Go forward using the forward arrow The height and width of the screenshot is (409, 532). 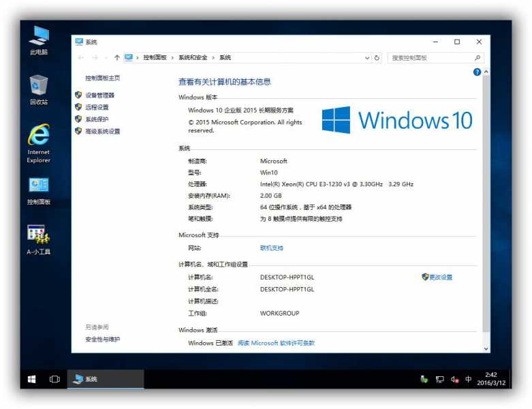(95, 58)
